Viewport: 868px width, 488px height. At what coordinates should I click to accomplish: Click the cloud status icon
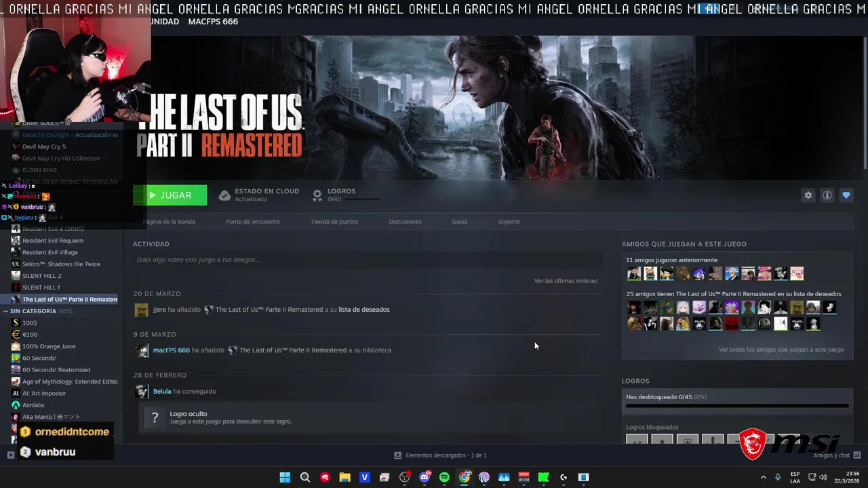[224, 195]
